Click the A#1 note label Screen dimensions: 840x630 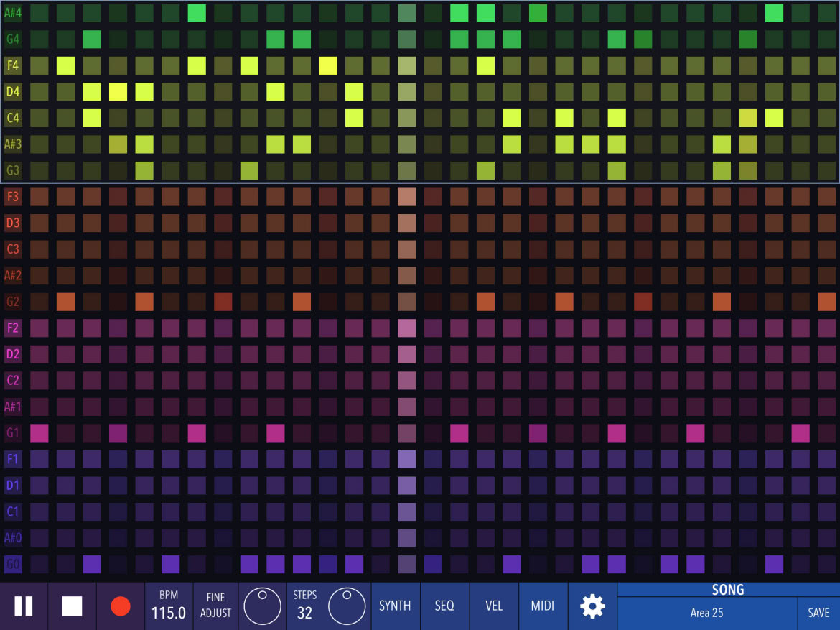(x=13, y=407)
